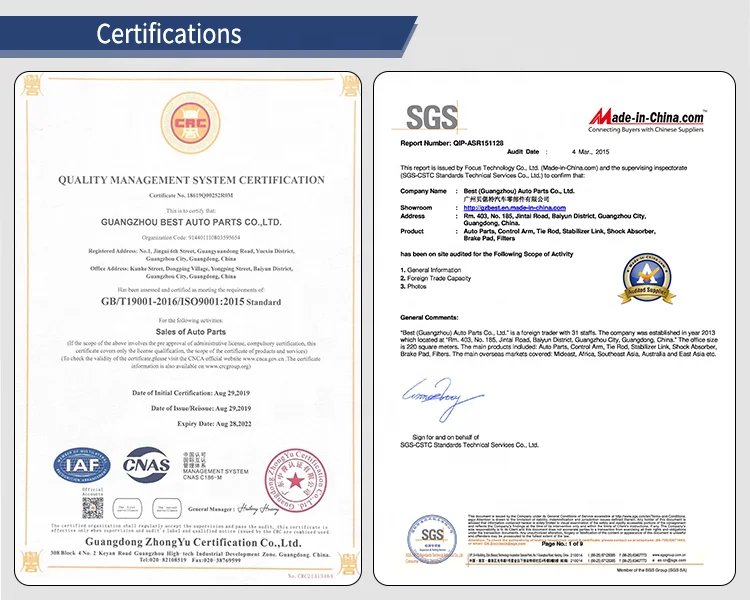
Task: Click the round SGS seal at the report bottom
Action: pyautogui.click(x=432, y=539)
